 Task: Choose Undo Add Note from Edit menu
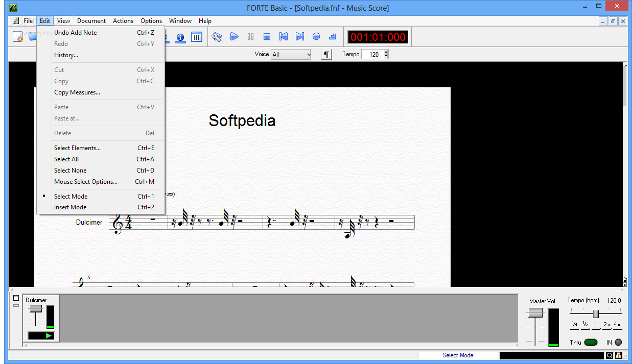click(x=100, y=33)
